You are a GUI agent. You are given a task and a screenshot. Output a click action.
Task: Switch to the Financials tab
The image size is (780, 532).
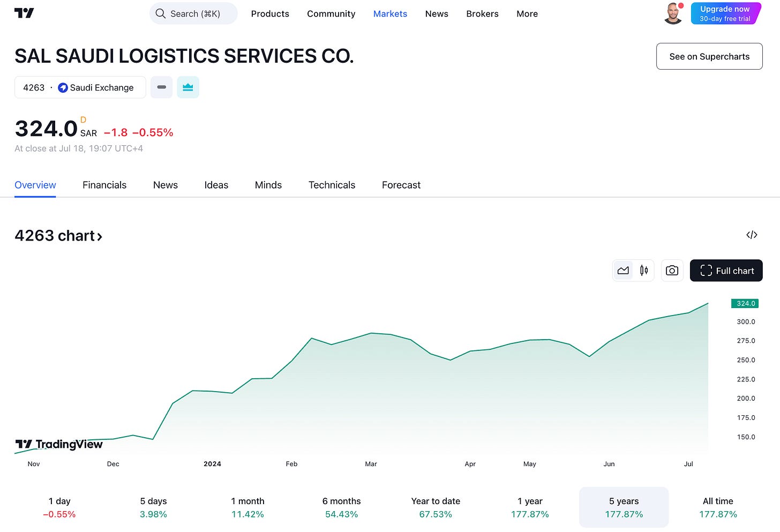click(x=104, y=185)
